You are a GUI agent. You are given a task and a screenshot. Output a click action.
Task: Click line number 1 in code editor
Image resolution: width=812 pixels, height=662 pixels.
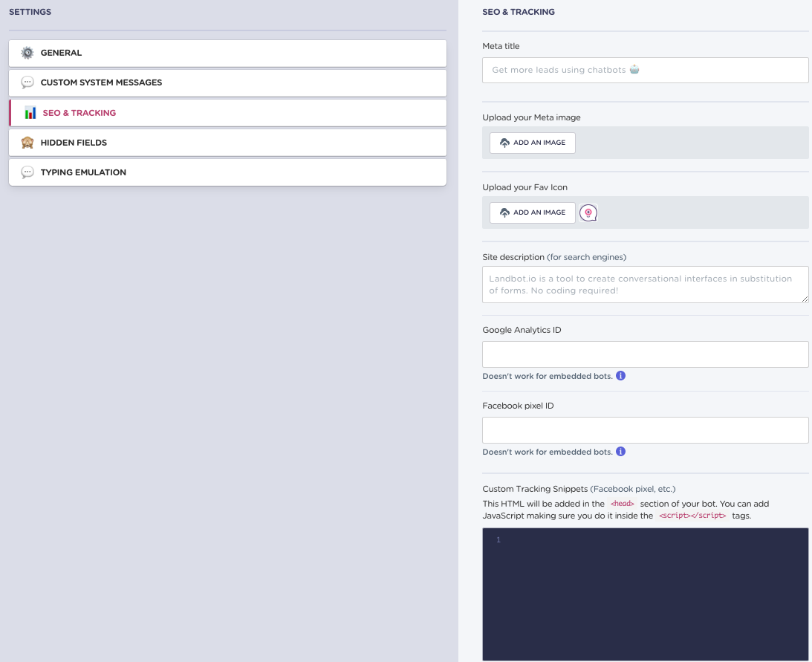pyautogui.click(x=498, y=539)
